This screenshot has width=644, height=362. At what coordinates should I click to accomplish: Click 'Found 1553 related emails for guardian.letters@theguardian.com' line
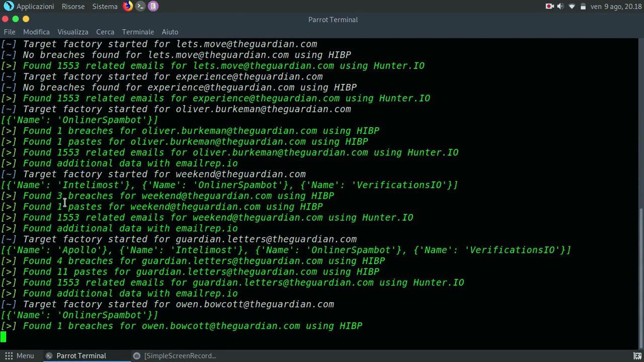point(232,283)
